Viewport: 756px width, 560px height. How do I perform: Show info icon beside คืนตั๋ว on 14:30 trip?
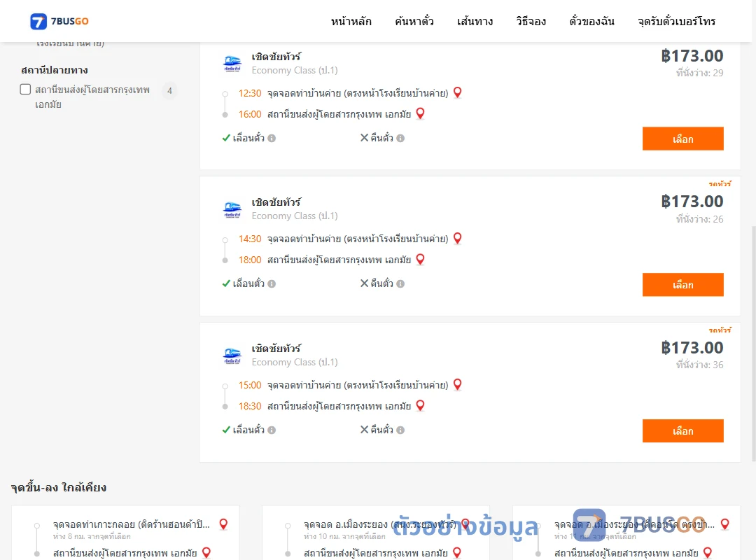click(x=400, y=284)
